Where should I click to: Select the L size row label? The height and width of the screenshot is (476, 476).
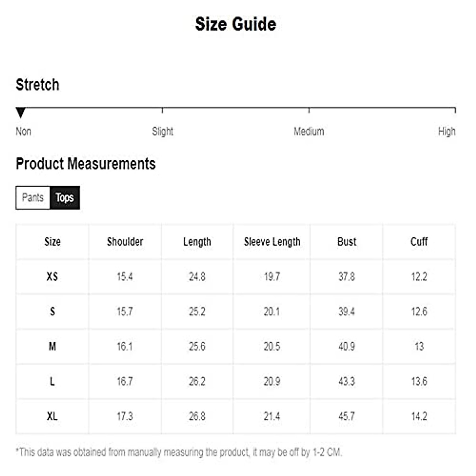(52, 381)
